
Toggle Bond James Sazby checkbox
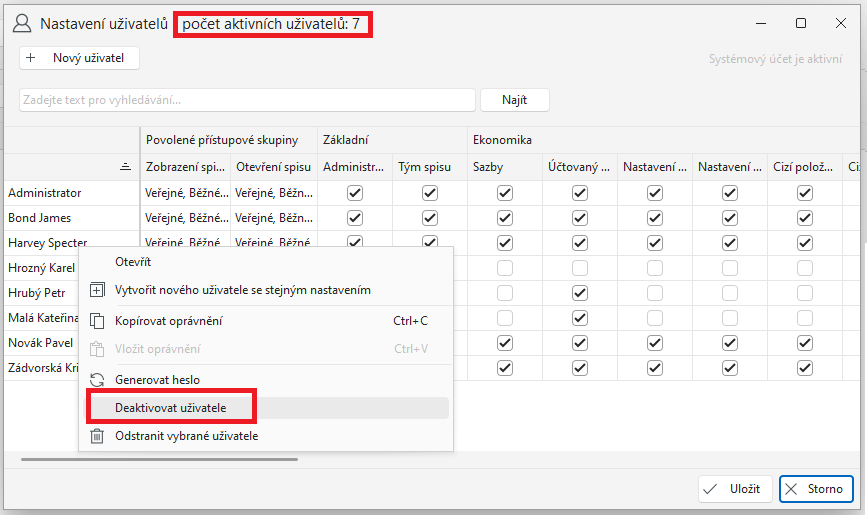click(505, 218)
